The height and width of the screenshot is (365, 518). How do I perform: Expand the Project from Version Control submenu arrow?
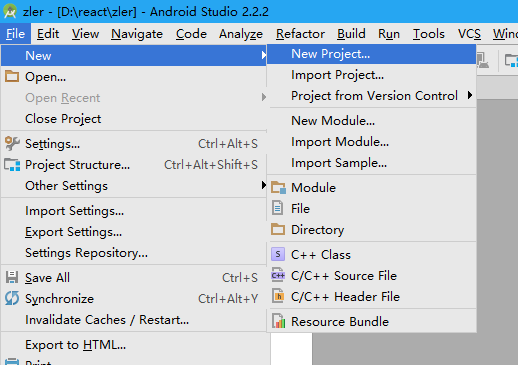(470, 95)
